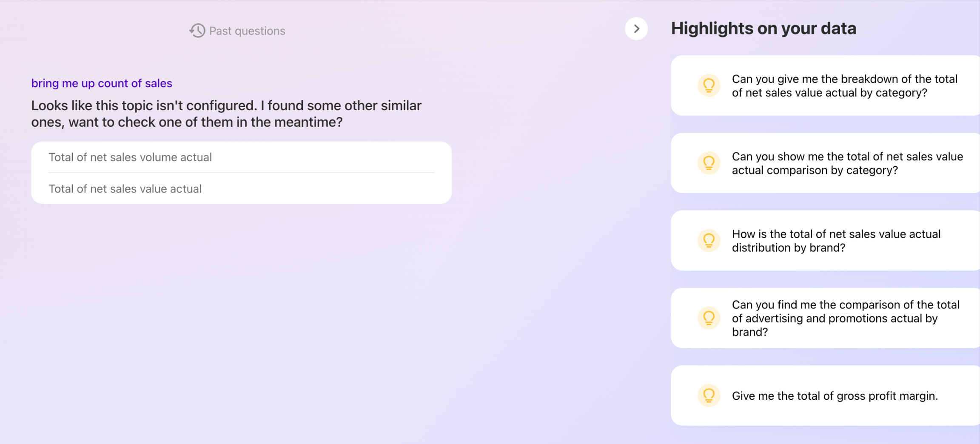Pick the net sales distribution by brand question
The width and height of the screenshot is (980, 444).
coord(836,241)
